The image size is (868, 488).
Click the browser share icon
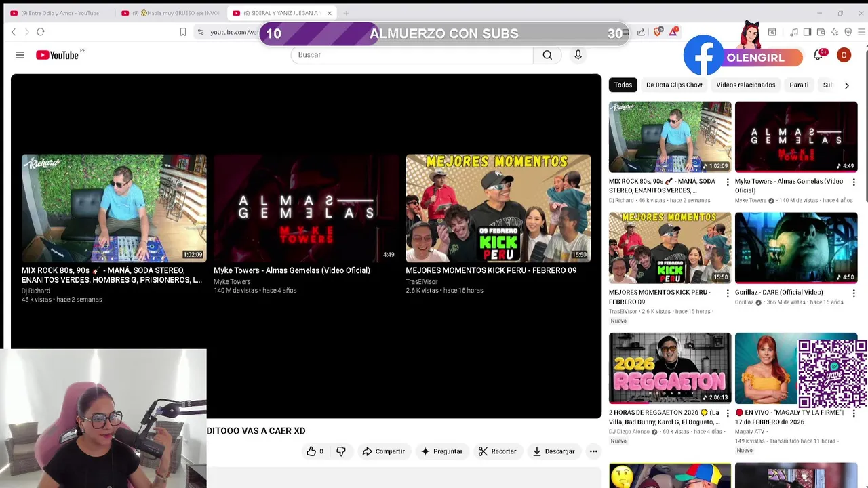tap(641, 32)
